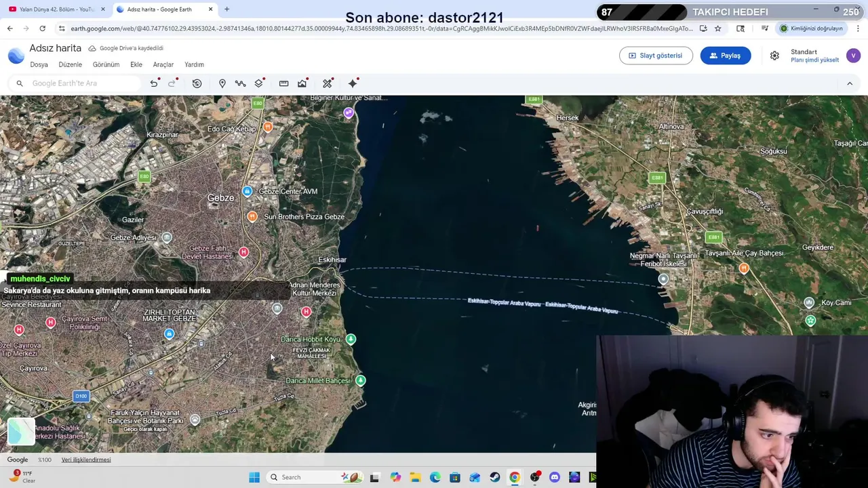Collapse the toolbar with the chevron
This screenshot has height=488, width=868.
pos(850,83)
